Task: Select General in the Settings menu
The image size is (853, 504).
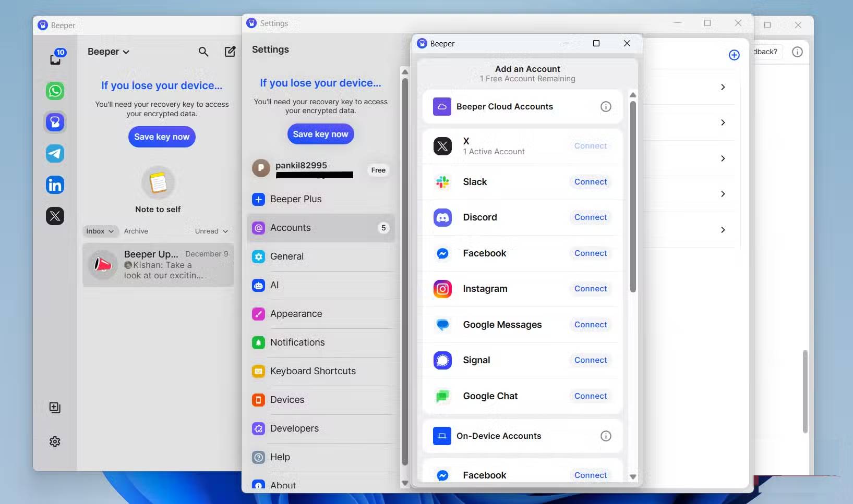Action: click(286, 256)
